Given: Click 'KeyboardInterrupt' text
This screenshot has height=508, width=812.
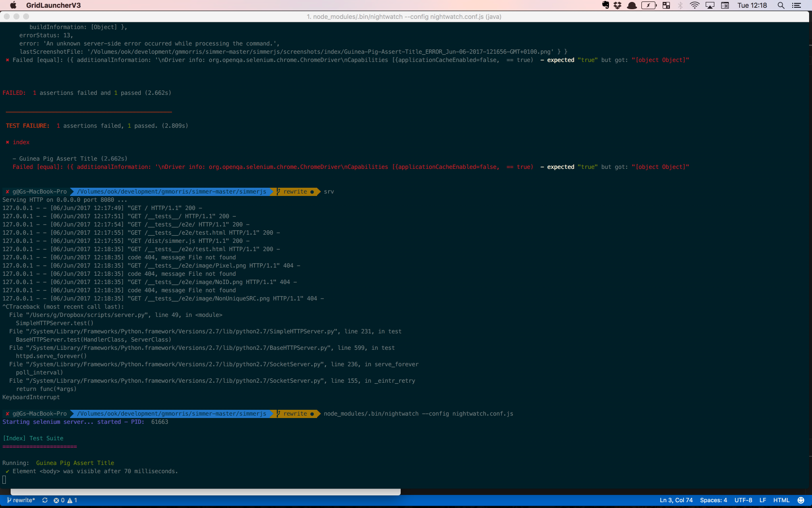Looking at the screenshot, I should pyautogui.click(x=31, y=397).
